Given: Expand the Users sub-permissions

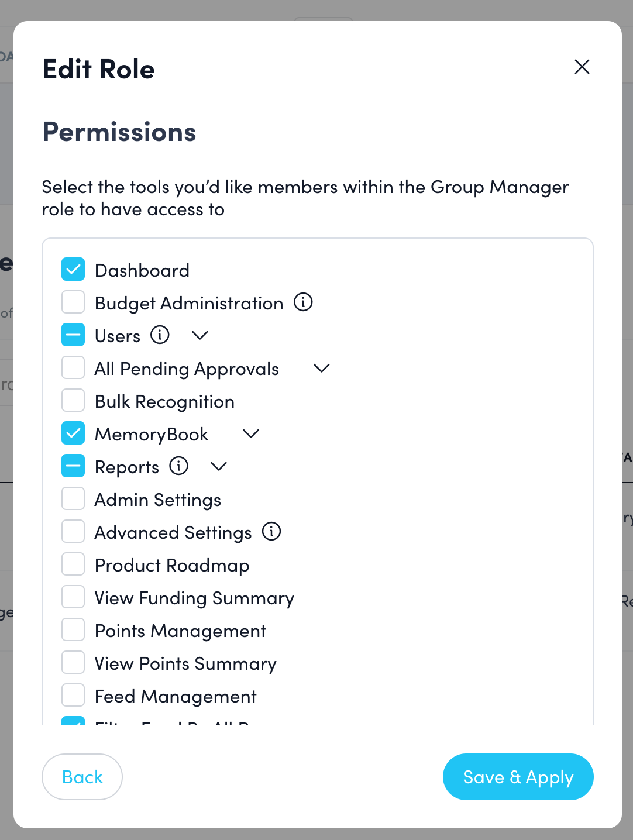Looking at the screenshot, I should [x=199, y=335].
